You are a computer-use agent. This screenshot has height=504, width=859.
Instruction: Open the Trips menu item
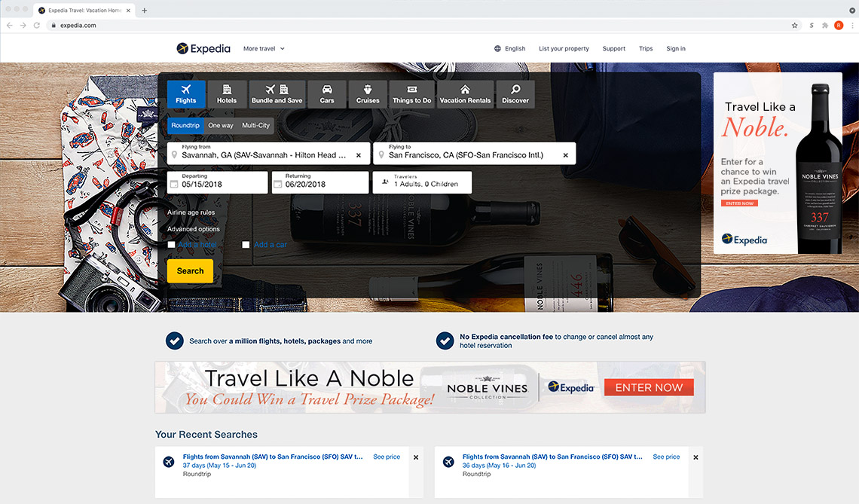646,49
